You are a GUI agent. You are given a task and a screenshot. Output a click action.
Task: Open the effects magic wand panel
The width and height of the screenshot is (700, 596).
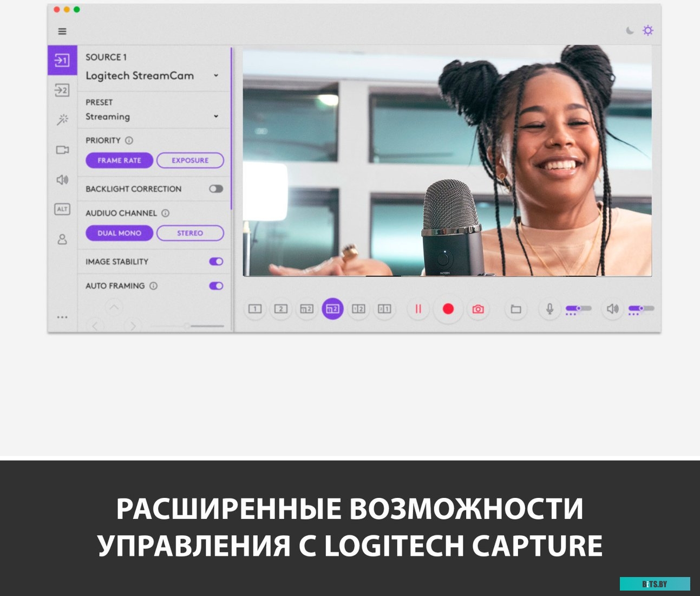62,119
